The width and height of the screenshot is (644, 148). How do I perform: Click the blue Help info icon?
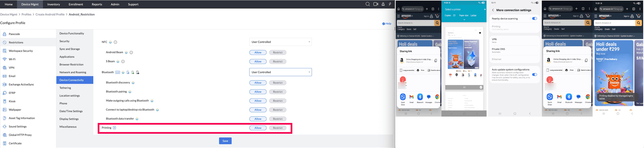tap(384, 24)
